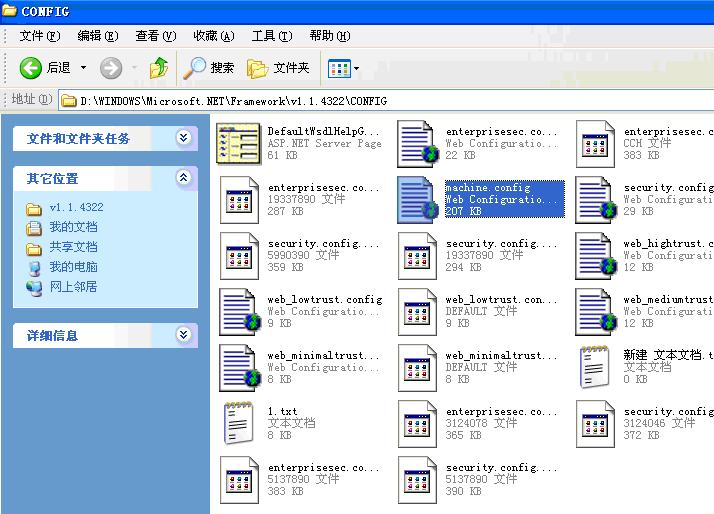Click the 我的电脑 computer icon

(x=34, y=268)
